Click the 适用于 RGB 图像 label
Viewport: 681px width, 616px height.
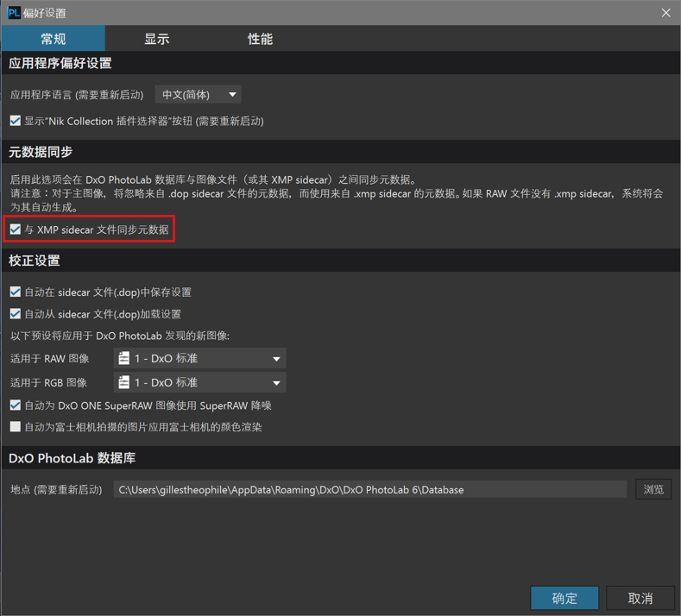pos(48,382)
